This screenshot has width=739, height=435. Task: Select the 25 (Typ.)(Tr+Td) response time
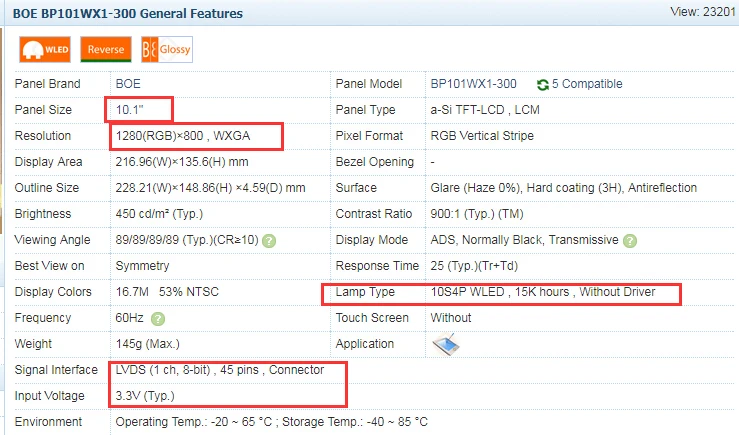pyautogui.click(x=474, y=266)
